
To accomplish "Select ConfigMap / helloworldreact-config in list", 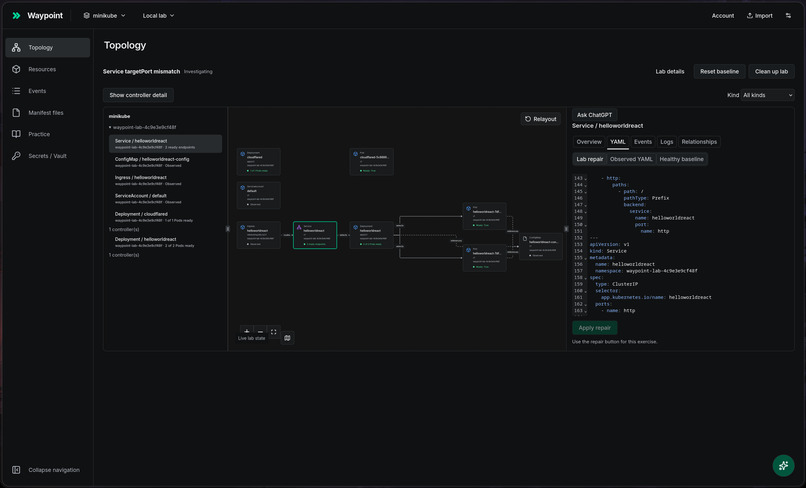I will [x=165, y=162].
